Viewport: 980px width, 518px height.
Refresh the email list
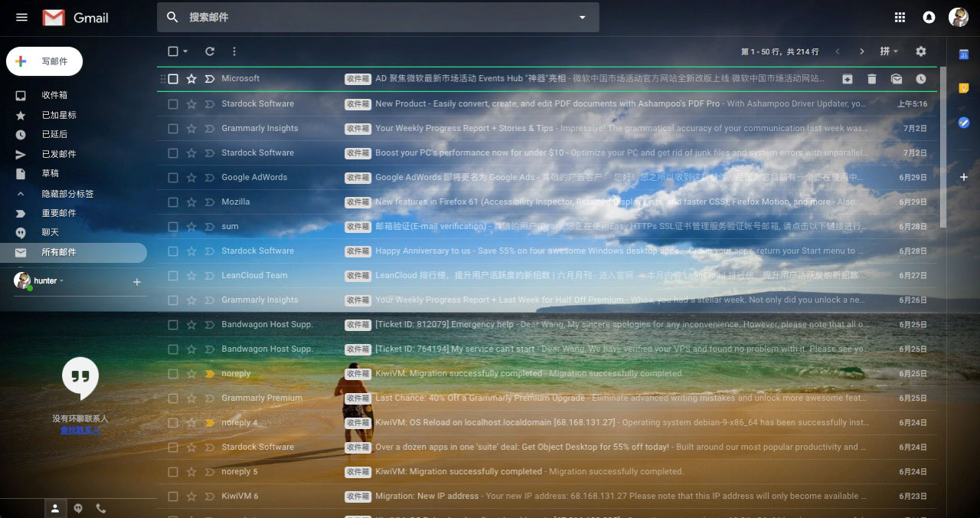point(210,51)
